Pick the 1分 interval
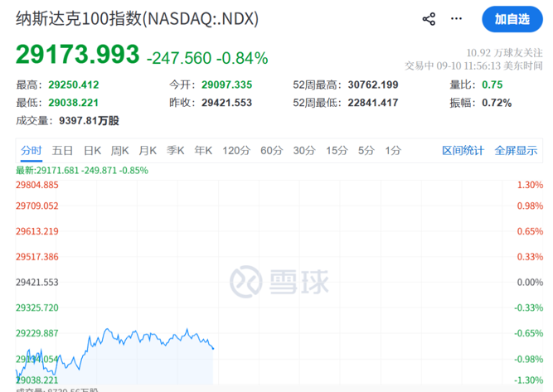 click(393, 151)
